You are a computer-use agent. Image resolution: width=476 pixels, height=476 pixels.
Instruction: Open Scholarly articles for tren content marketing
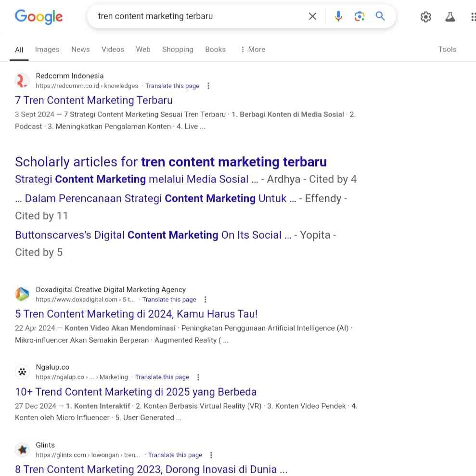coord(171,162)
